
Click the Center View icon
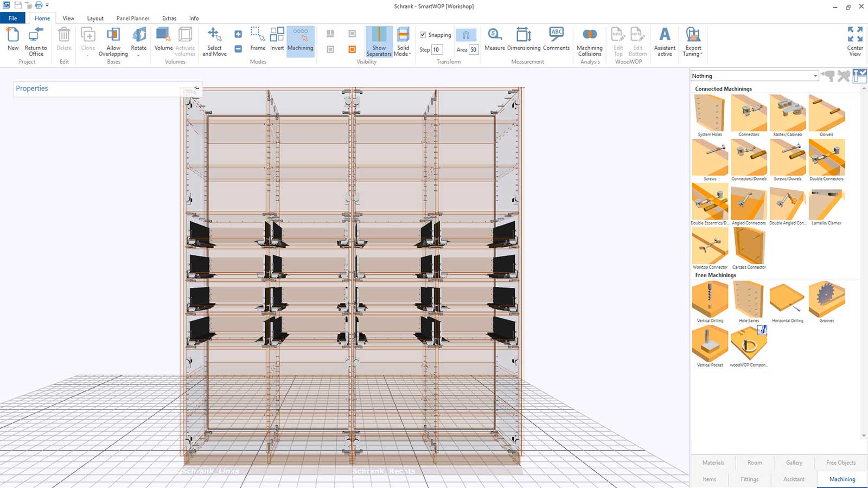point(855,41)
